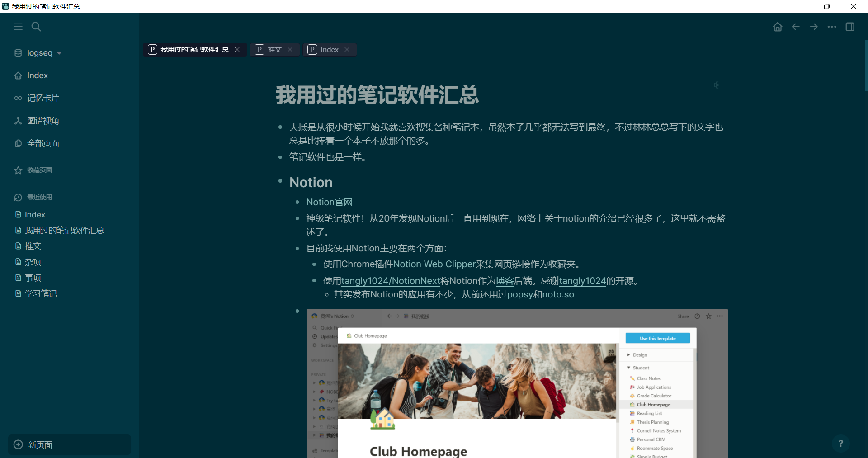This screenshot has height=458, width=868.
Task: Collapse the 最近使用 recent section
Action: pyautogui.click(x=39, y=197)
